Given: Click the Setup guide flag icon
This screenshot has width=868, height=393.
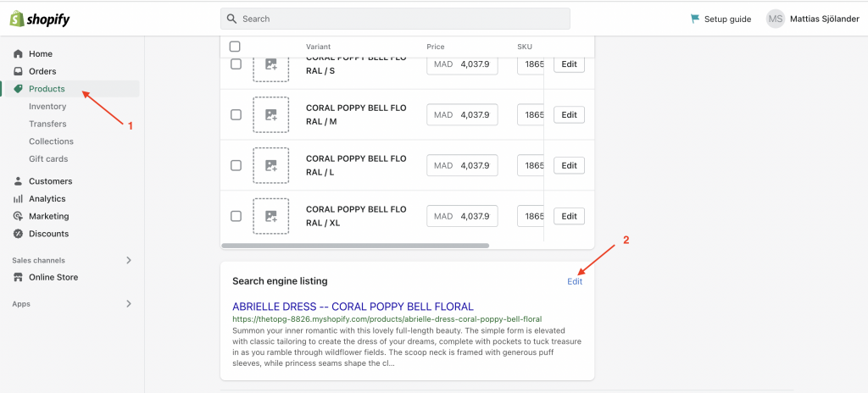Looking at the screenshot, I should pyautogui.click(x=695, y=19).
